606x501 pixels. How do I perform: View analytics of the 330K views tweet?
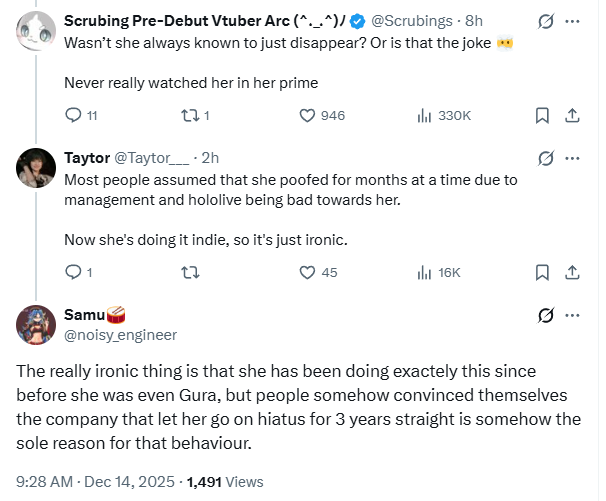click(x=423, y=115)
